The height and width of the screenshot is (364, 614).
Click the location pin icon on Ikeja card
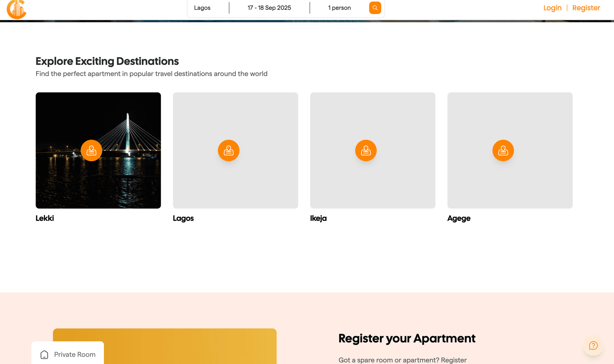tap(366, 150)
